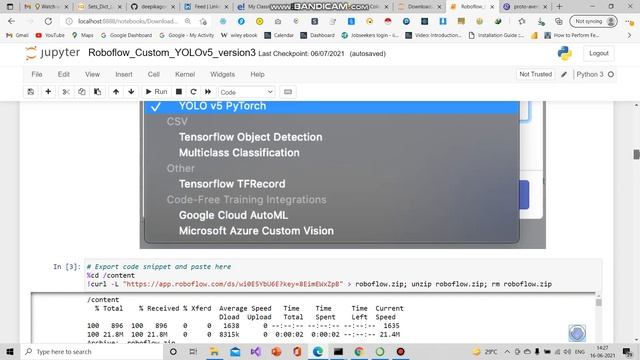Viewport: 640px width, 360px height.
Task: Click the Jupyter logo
Action: (53, 53)
